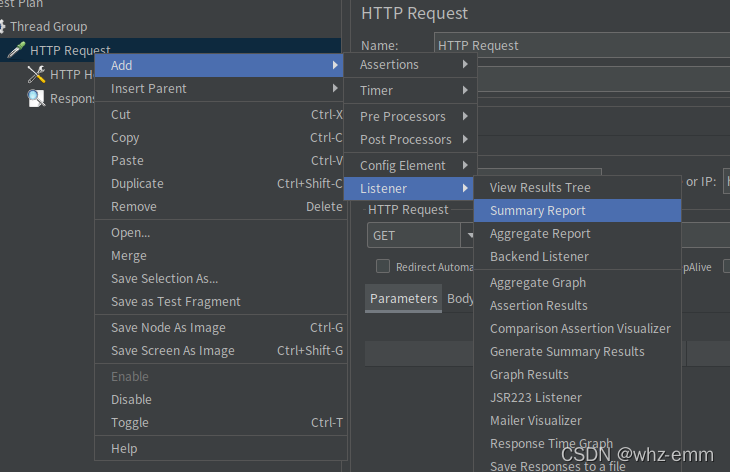This screenshot has width=730, height=472.
Task: Expand the Assertions submenu
Action: (x=410, y=65)
